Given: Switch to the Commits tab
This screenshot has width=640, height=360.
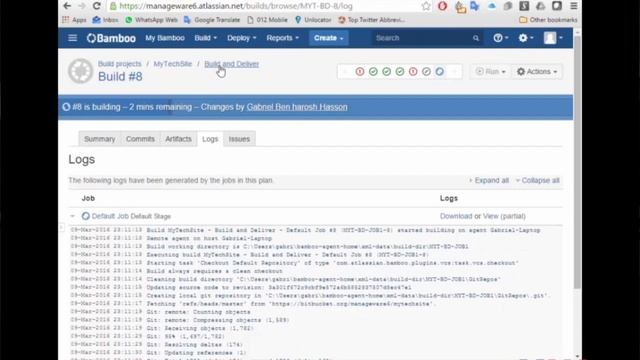Looking at the screenshot, I should click(x=140, y=139).
